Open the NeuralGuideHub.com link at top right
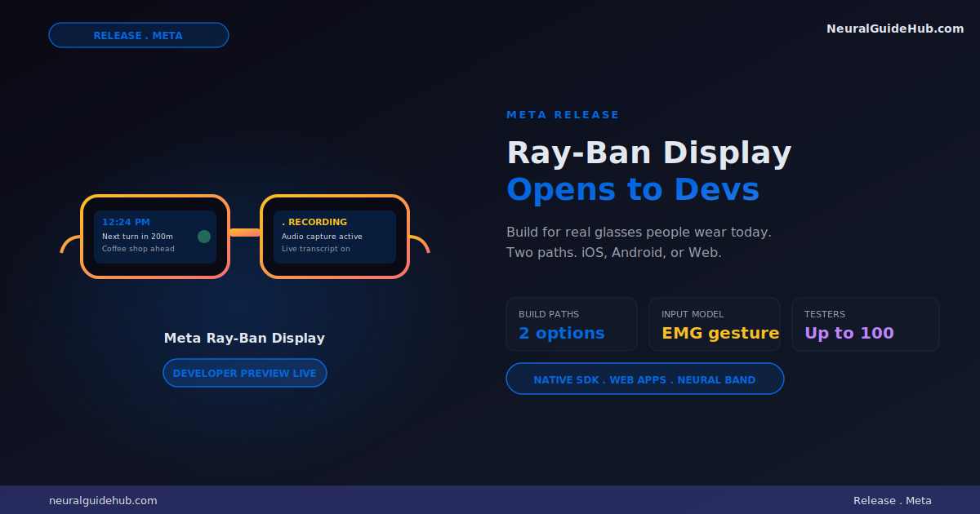The image size is (980, 514). point(895,29)
